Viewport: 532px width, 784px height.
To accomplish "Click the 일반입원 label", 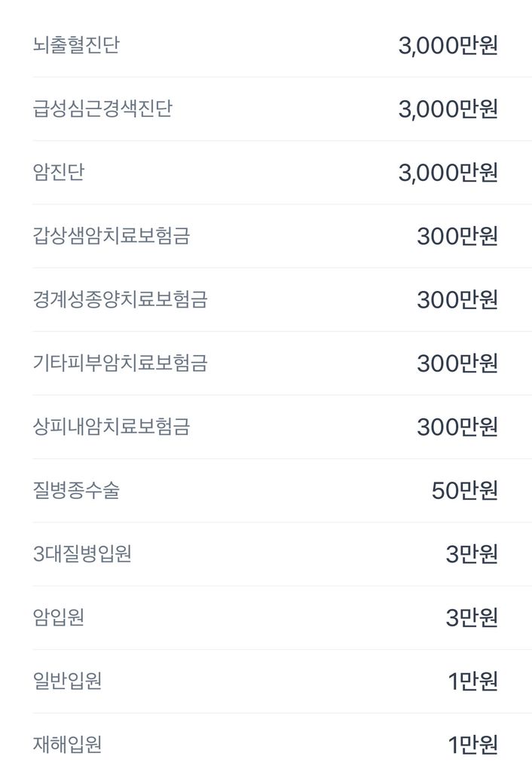I will pos(68,681).
